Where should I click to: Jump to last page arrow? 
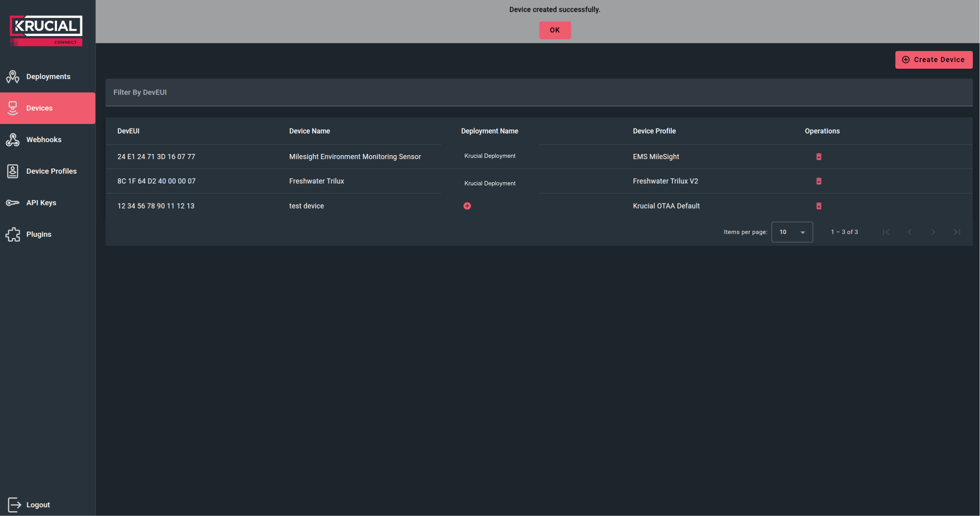tap(957, 232)
